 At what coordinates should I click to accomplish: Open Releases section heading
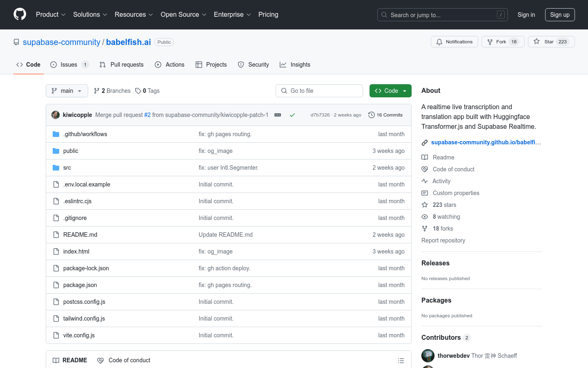point(435,263)
